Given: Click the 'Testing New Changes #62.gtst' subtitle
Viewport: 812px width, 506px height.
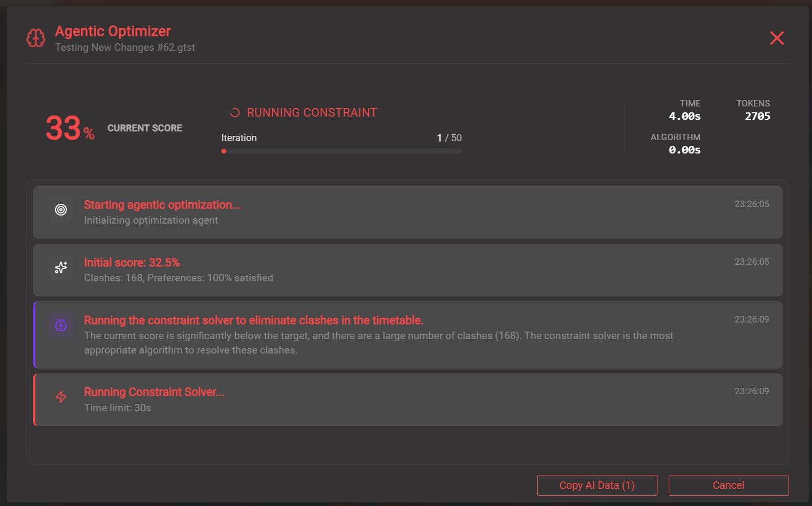Looking at the screenshot, I should pos(125,48).
